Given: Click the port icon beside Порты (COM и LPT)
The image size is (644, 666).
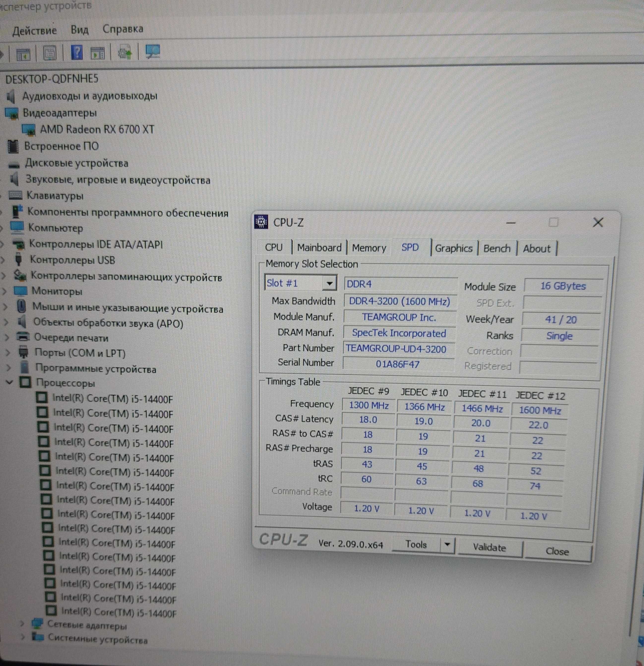Looking at the screenshot, I should tap(24, 352).
